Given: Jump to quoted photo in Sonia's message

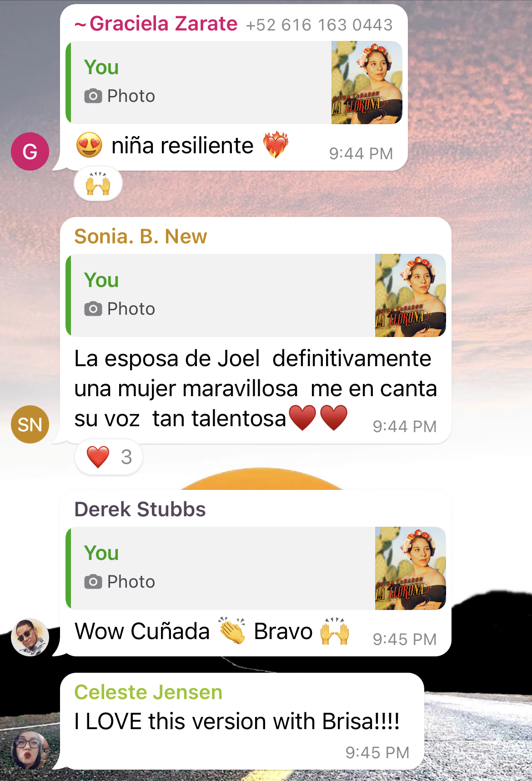Looking at the screenshot, I should (256, 296).
